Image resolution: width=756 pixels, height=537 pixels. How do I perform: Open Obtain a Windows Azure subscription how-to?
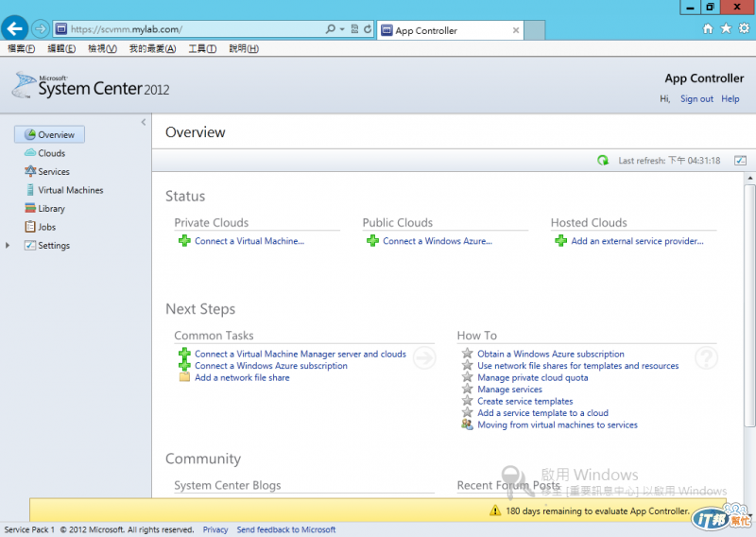coord(551,354)
